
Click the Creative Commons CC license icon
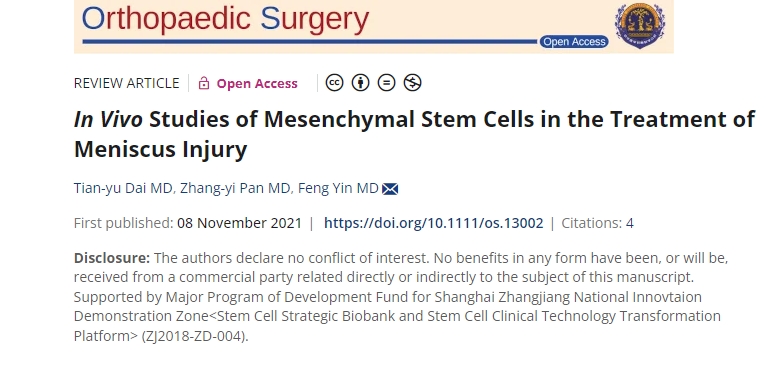click(x=334, y=83)
